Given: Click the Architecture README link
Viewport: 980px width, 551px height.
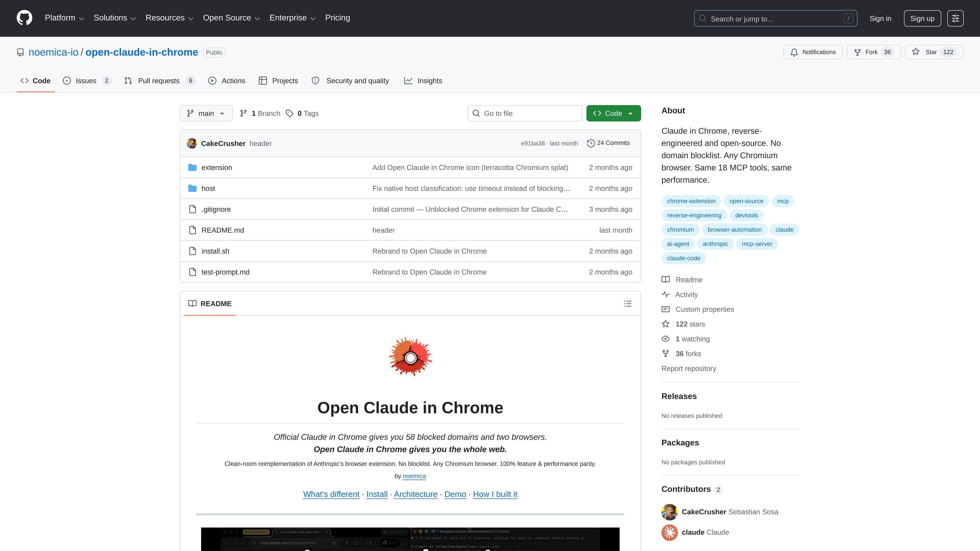Looking at the screenshot, I should click(x=415, y=494).
